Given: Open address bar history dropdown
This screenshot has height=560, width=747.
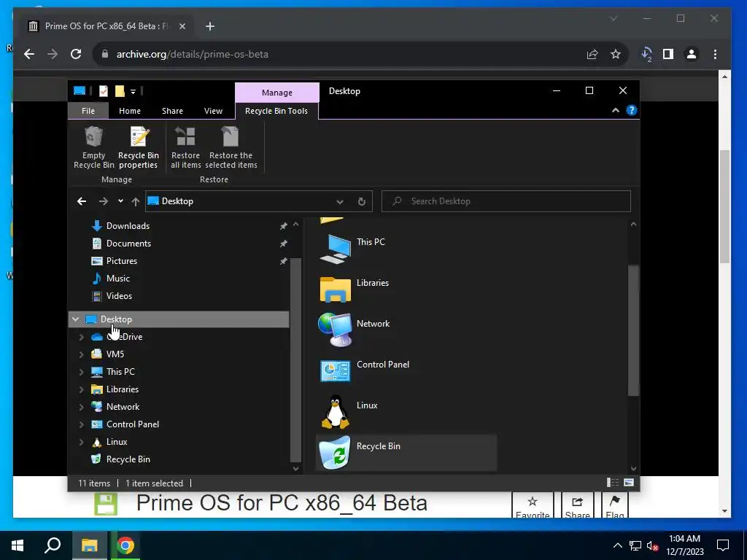Looking at the screenshot, I should tap(340, 201).
